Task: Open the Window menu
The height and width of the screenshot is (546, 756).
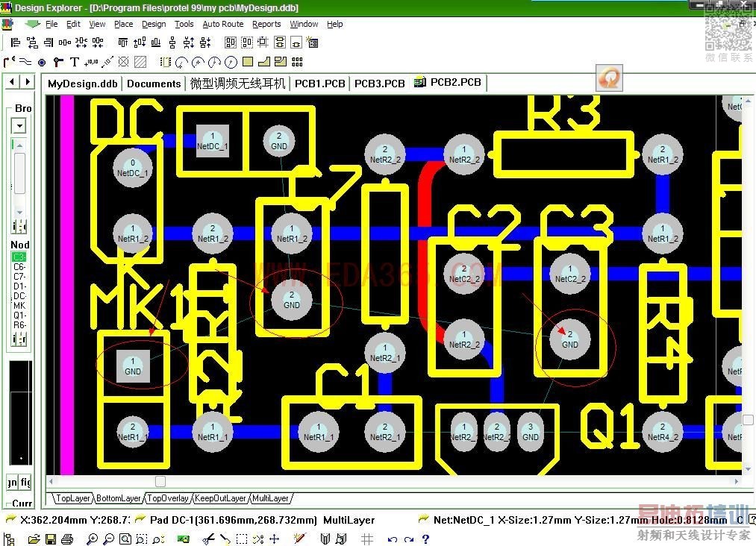Action: pos(304,24)
